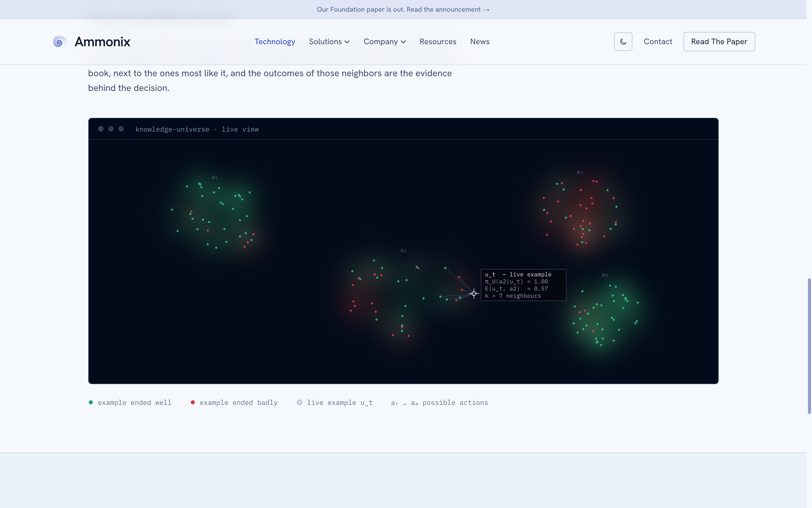
Task: Click 'knowledge-universe · live view' window title
Action: [x=197, y=129]
